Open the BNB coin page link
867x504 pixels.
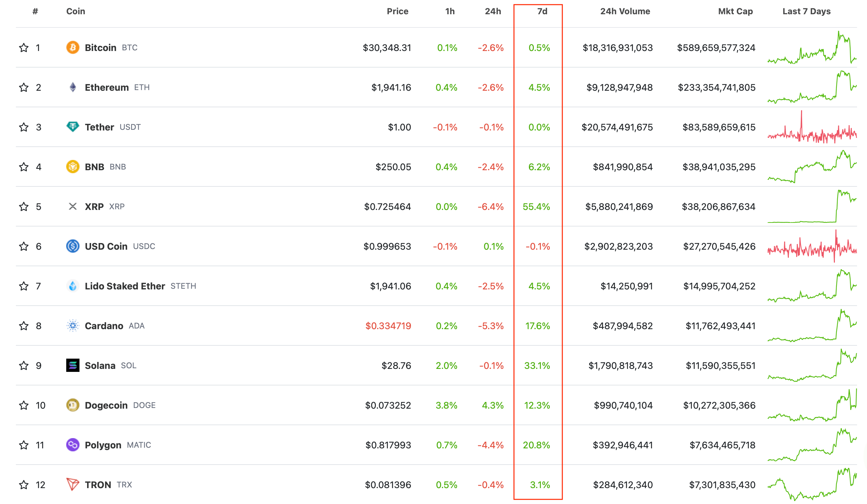tap(94, 167)
